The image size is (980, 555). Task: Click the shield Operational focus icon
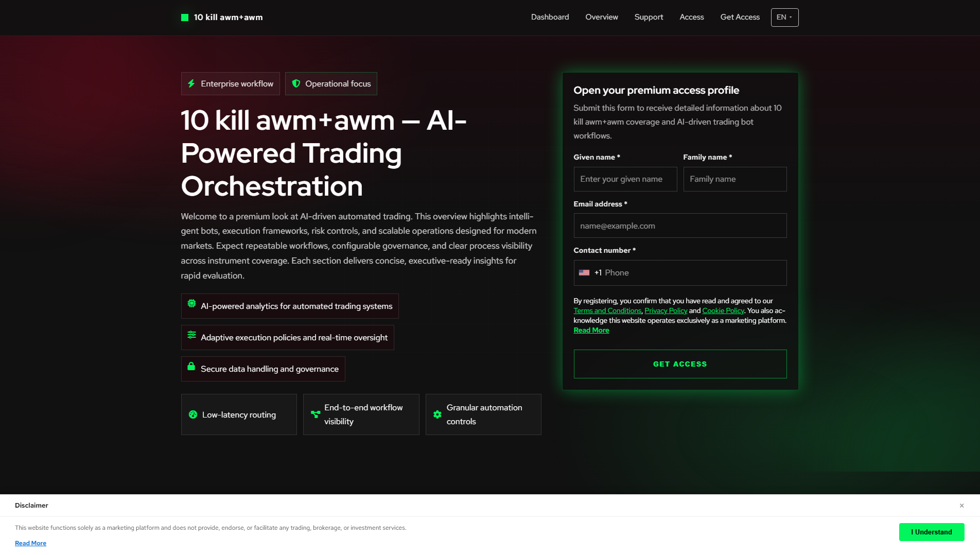(x=296, y=83)
